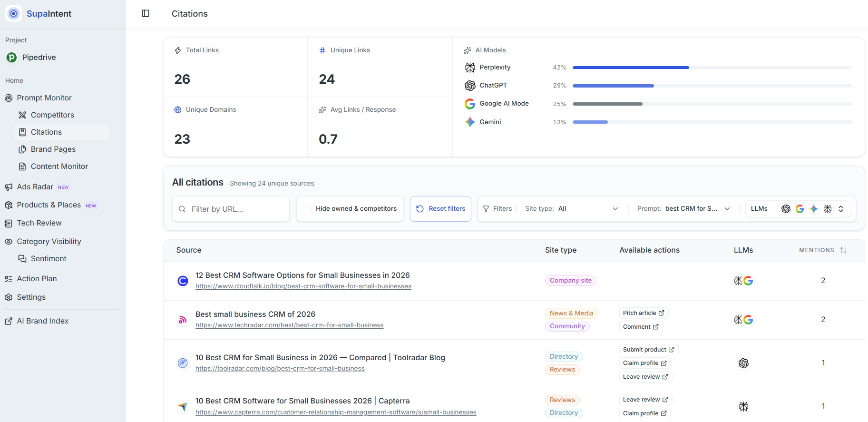The image size is (868, 422).
Task: Click the Perplexity 42% progress bar
Action: coord(712,68)
